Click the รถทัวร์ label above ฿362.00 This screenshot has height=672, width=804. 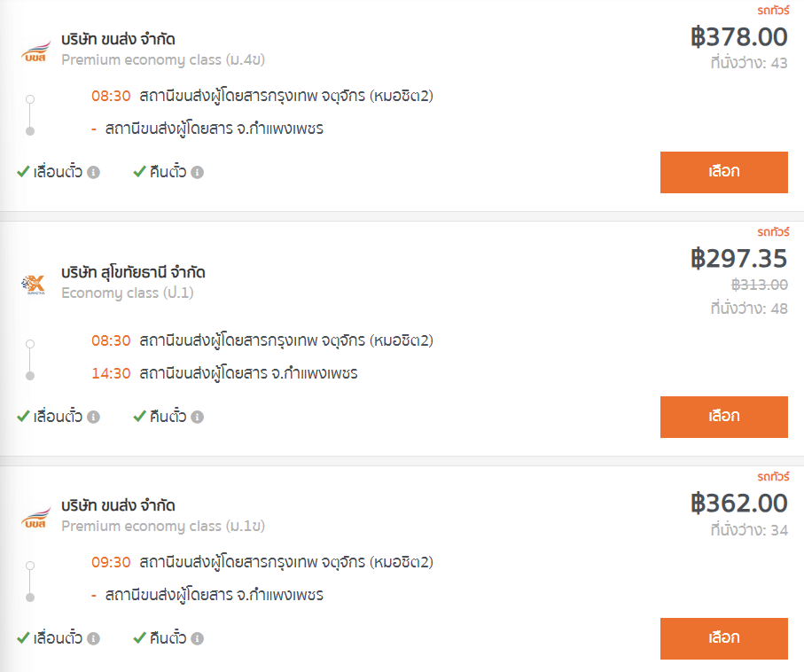tap(773, 477)
